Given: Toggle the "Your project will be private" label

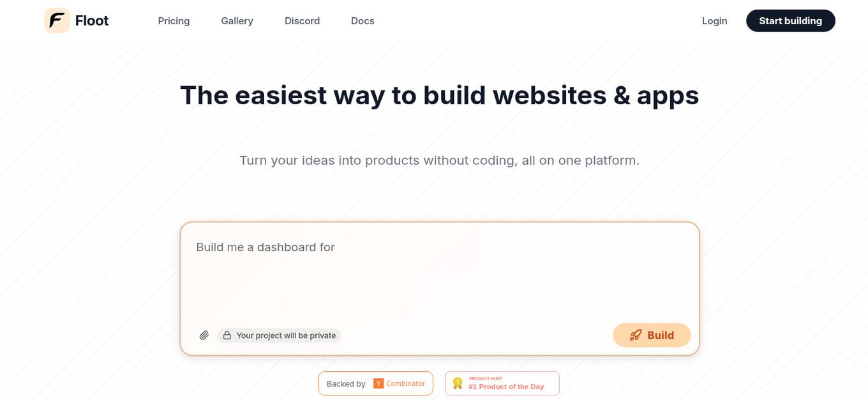Looking at the screenshot, I should [x=286, y=335].
